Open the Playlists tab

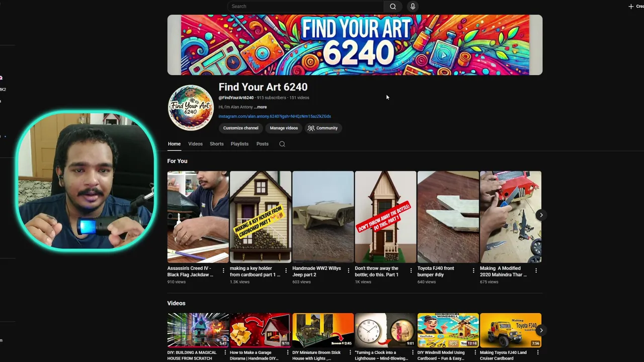pos(239,144)
